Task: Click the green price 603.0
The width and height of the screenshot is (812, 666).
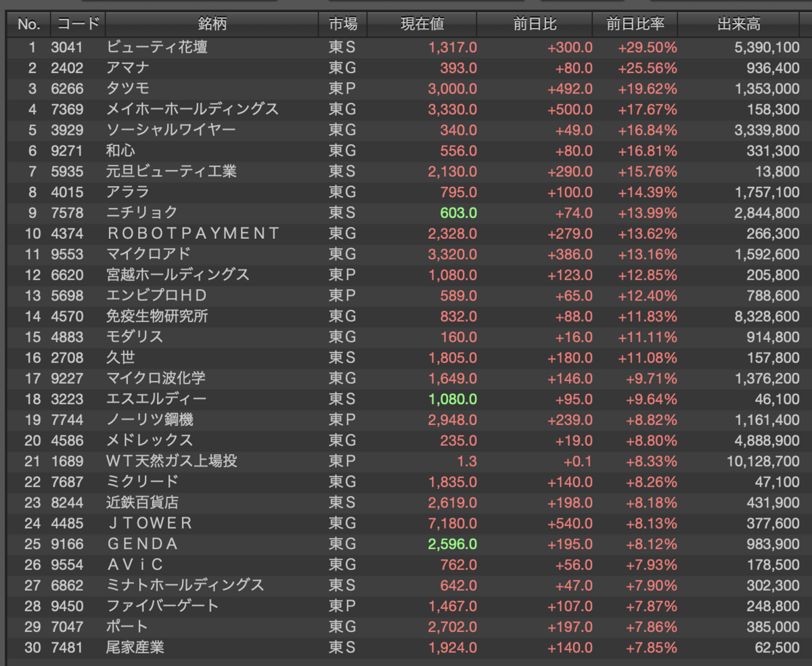Action: pos(458,213)
